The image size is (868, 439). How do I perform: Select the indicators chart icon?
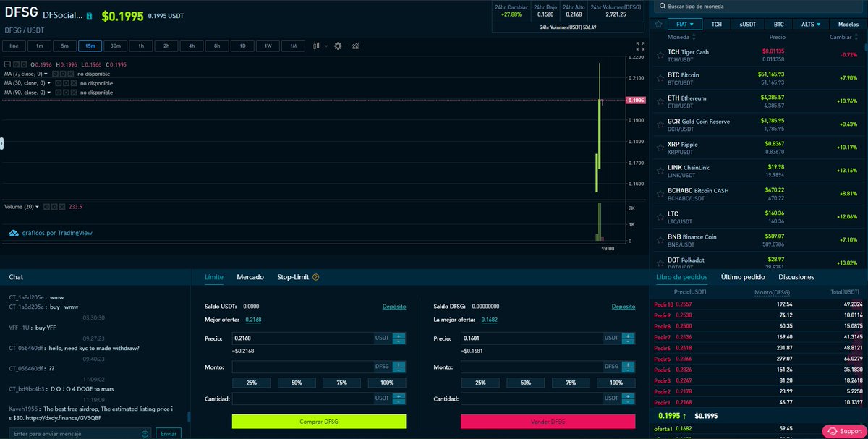click(x=356, y=46)
